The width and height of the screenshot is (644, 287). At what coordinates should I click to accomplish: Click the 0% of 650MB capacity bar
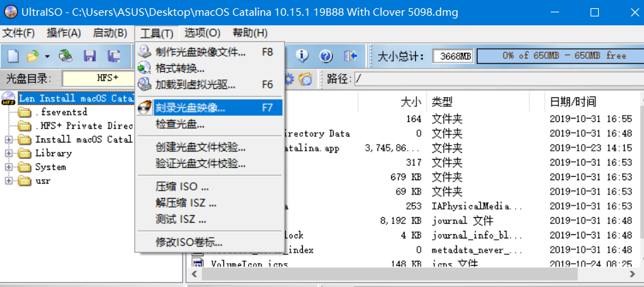click(x=561, y=56)
